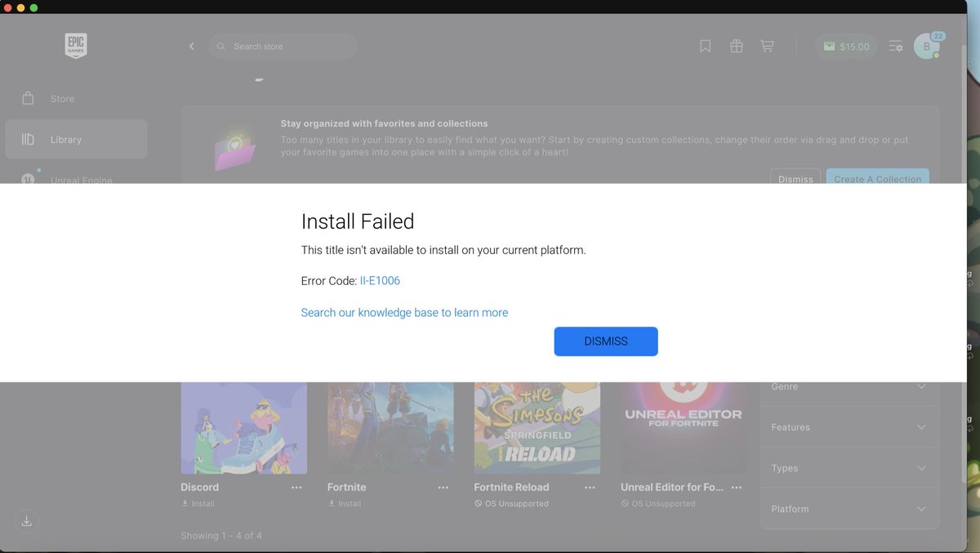The height and width of the screenshot is (553, 980).
Task: Focus the Search store field
Action: click(283, 47)
